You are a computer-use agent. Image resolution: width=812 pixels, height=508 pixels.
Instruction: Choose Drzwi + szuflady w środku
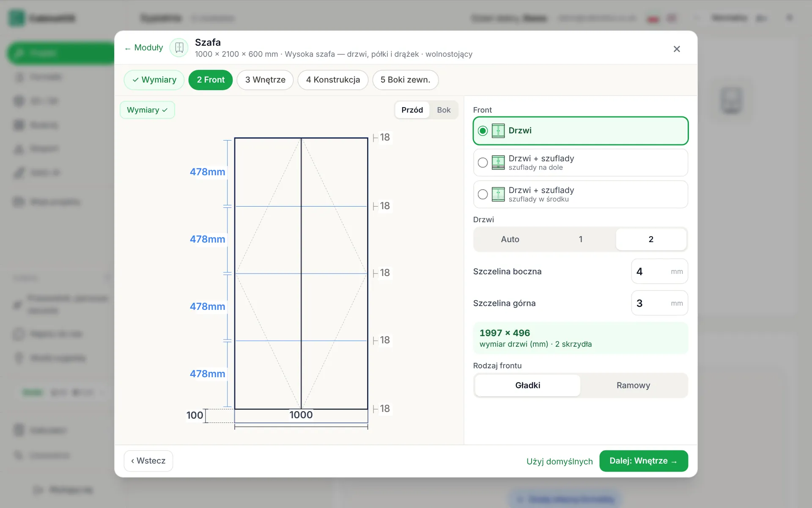(x=580, y=194)
